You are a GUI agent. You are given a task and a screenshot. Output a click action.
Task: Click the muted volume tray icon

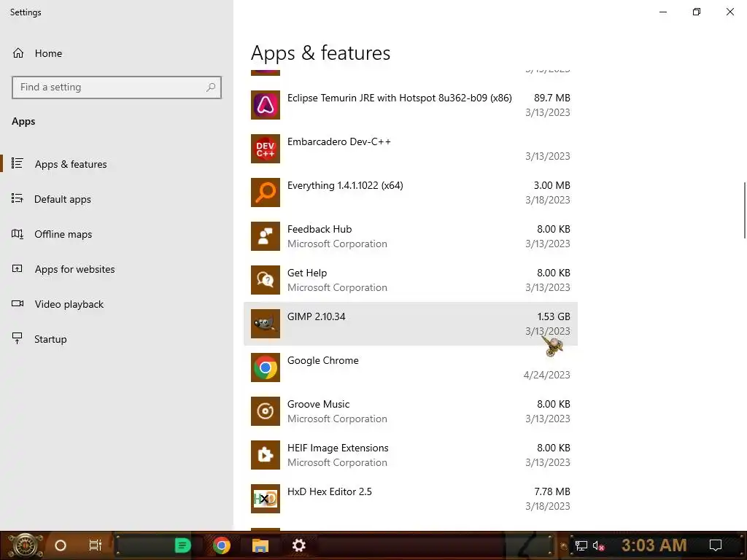point(598,545)
